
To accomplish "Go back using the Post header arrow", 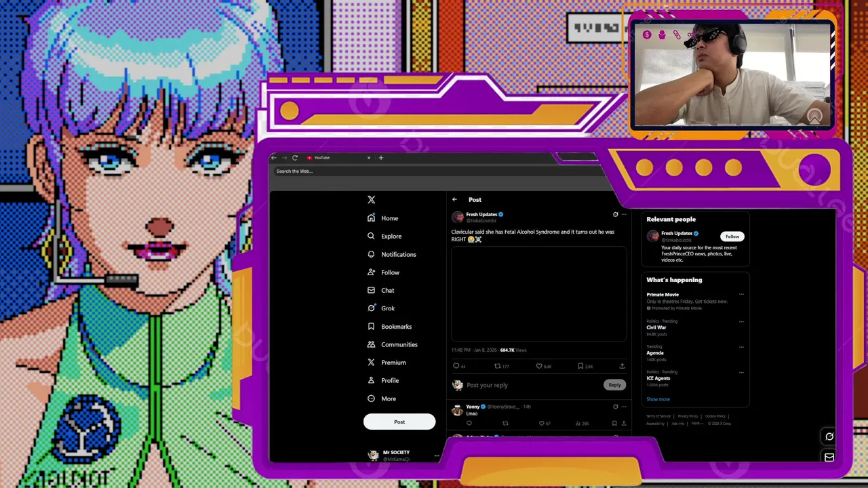I will [454, 200].
